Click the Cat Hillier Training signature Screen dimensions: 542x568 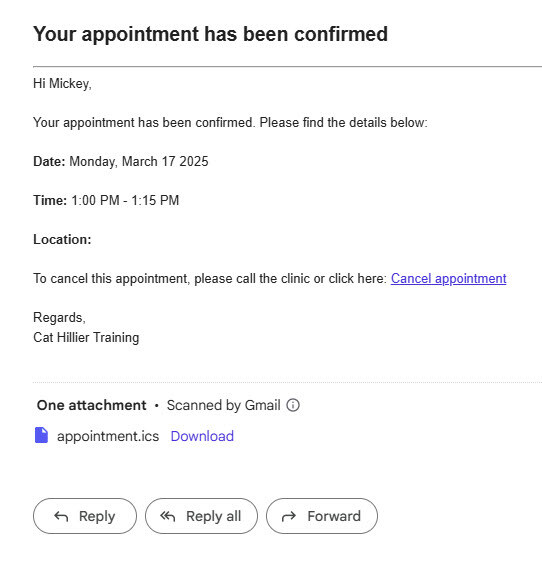click(86, 337)
